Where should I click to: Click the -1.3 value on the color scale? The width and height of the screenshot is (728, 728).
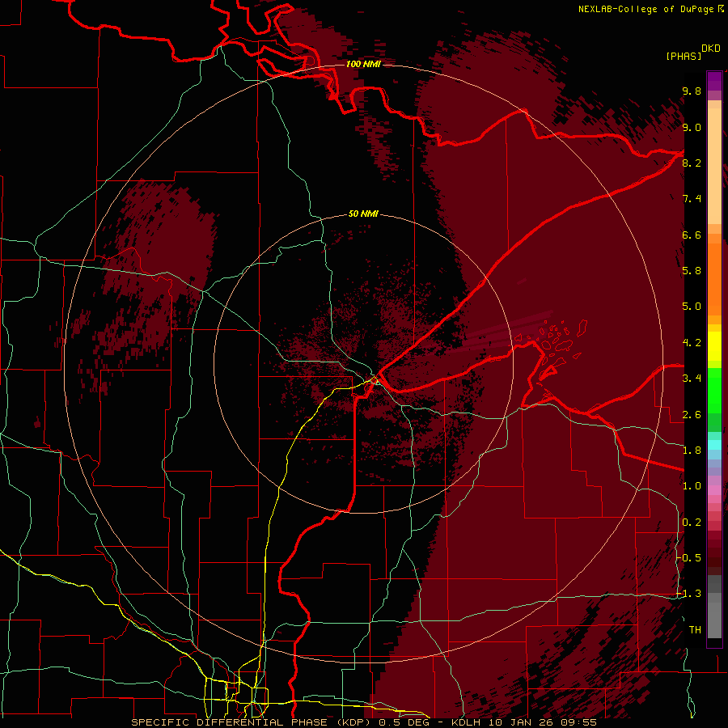tap(689, 594)
